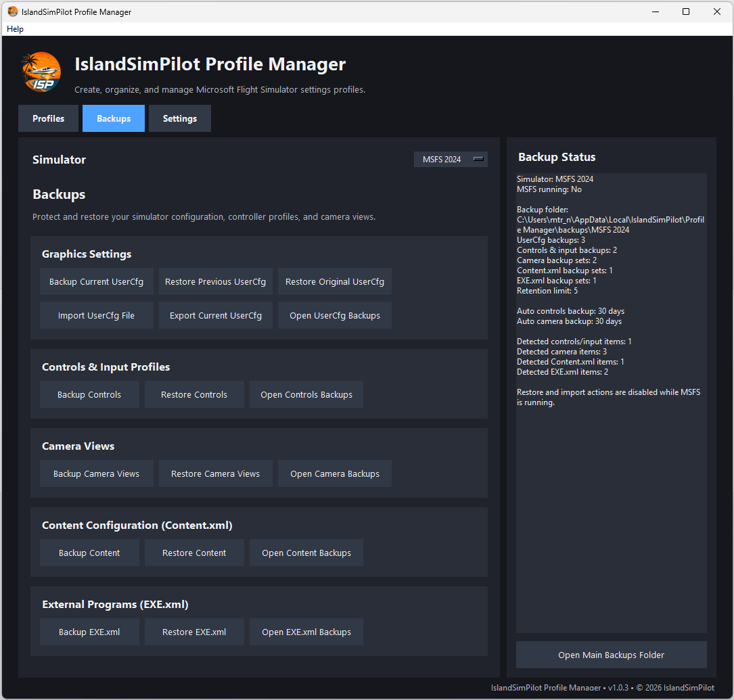Screen dimensions: 734x700
Task: Click 'EXE.xml backup sets: 1' line
Action: 557,281
